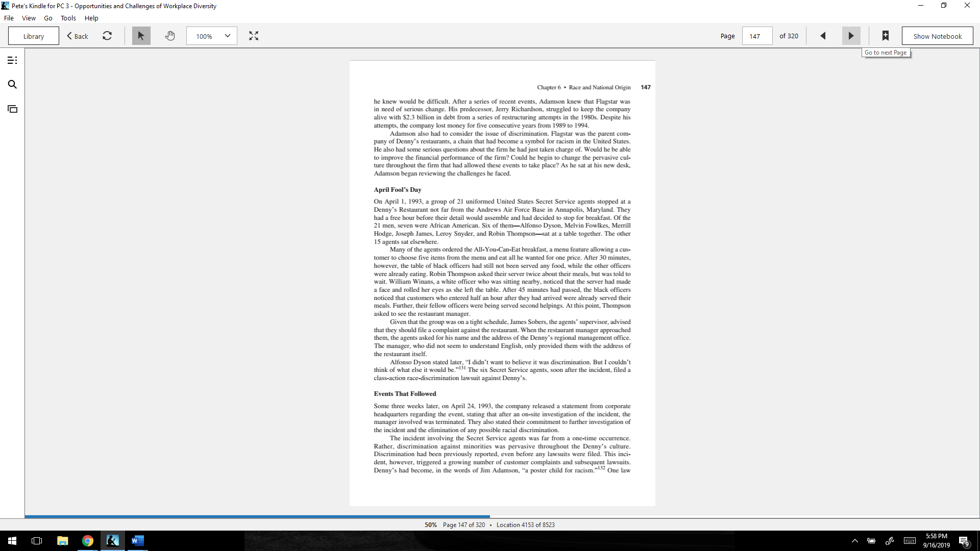This screenshot has width=980, height=551.
Task: Click the reading progress bar
Action: pyautogui.click(x=502, y=517)
